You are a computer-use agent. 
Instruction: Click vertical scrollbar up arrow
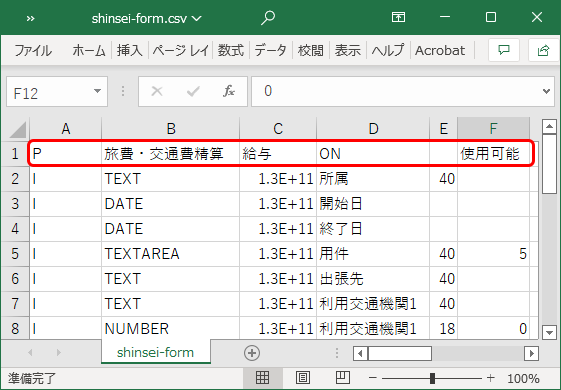549,126
